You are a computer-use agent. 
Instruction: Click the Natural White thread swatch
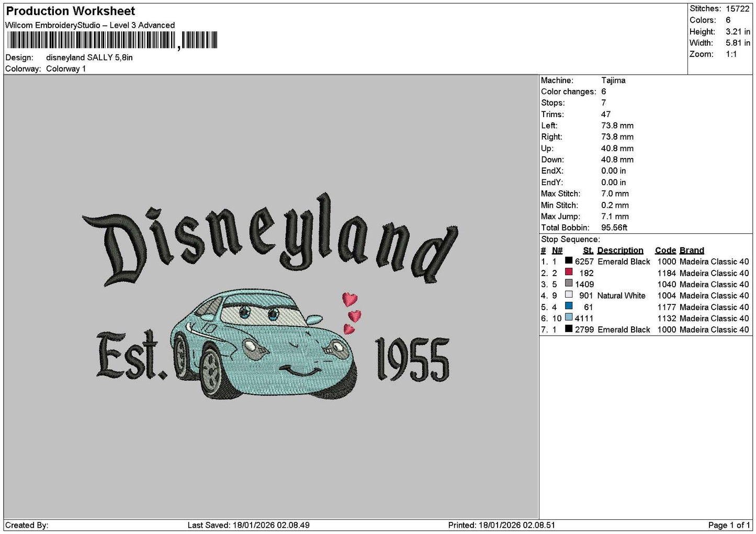569,294
